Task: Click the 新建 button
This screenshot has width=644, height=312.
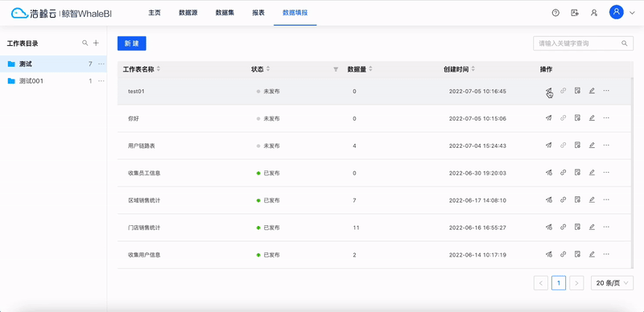Action: tap(132, 43)
